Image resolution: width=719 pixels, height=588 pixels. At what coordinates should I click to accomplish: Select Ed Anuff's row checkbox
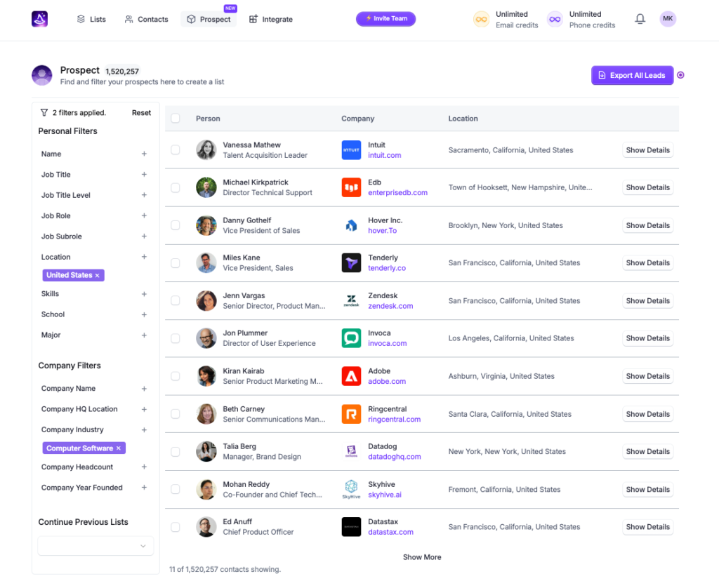coord(175,527)
